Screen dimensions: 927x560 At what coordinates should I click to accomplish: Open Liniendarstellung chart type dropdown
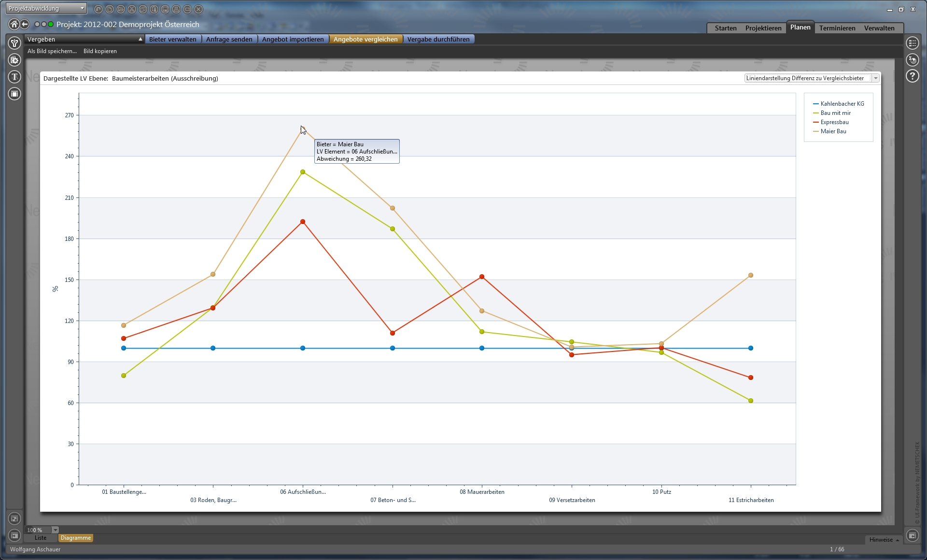tap(875, 78)
